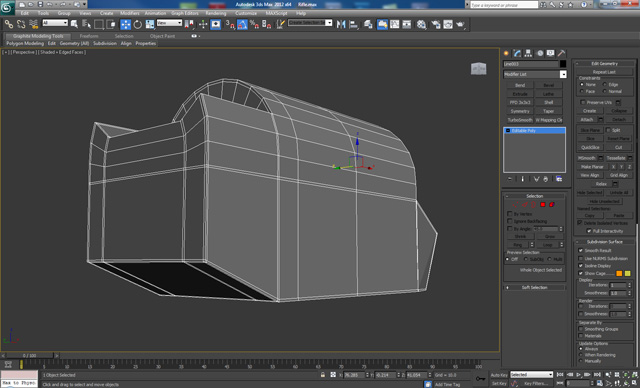The image size is (640, 388).
Task: Toggle the Percent Snap icon
Action: pyautogui.click(x=254, y=24)
